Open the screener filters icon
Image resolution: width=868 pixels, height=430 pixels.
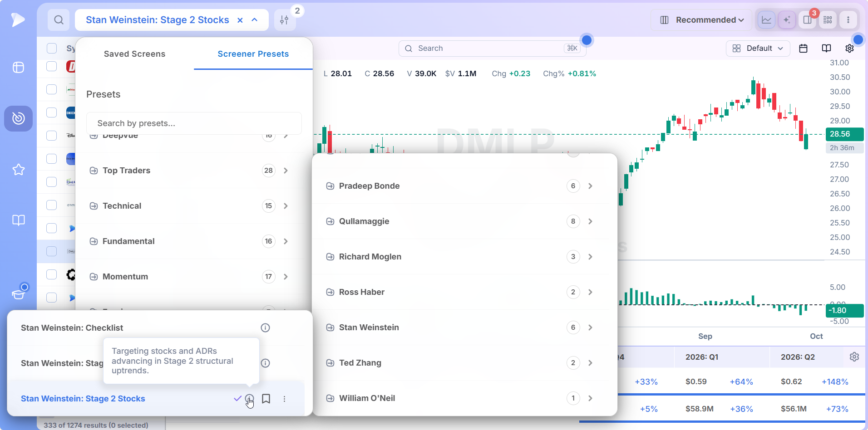tap(285, 20)
